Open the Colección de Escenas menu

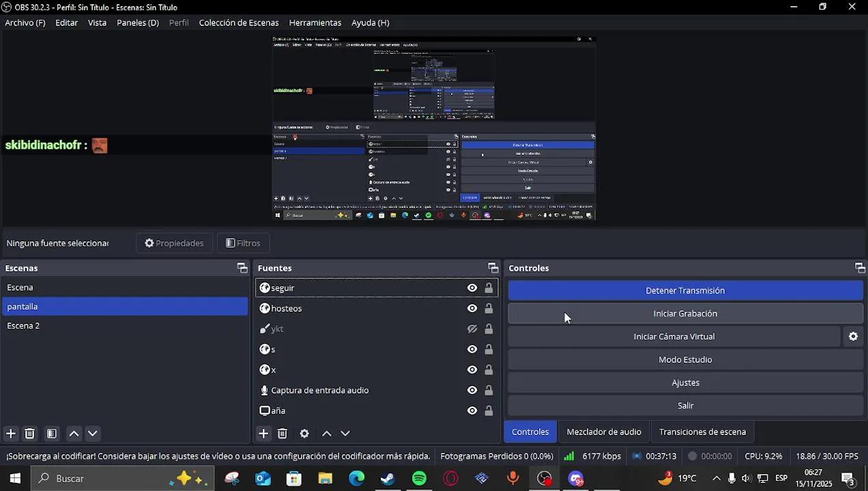[239, 23]
